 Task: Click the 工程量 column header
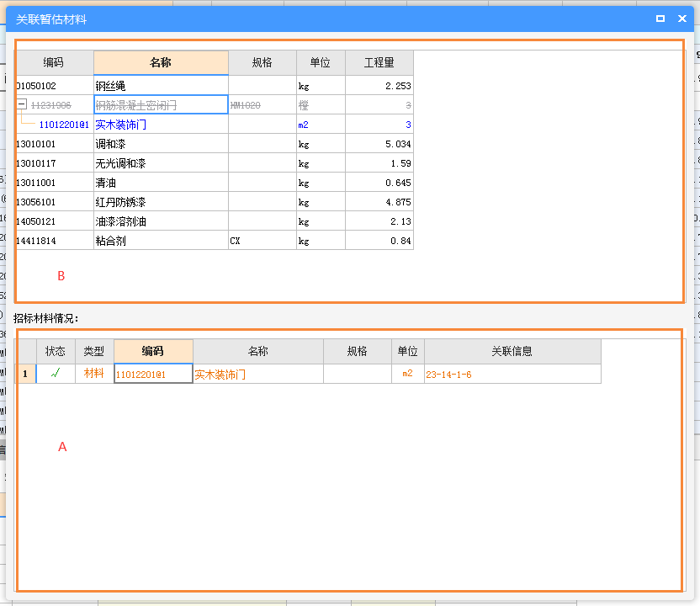point(379,63)
